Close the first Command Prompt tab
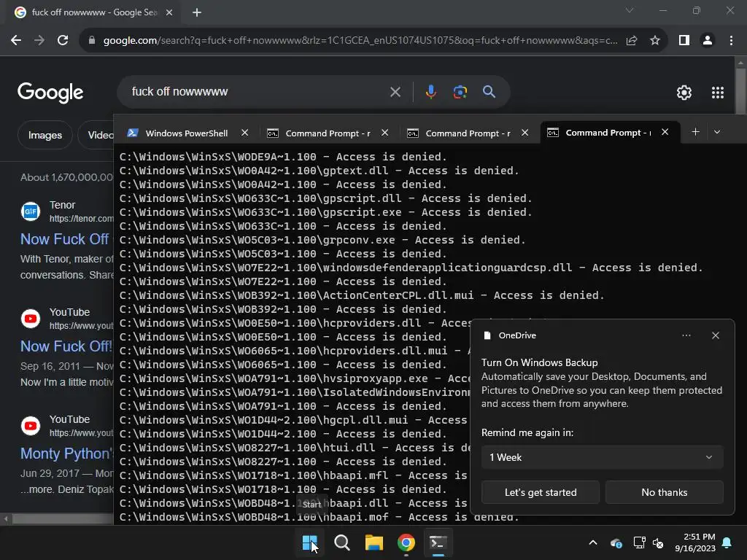This screenshot has height=560, width=747. (x=385, y=133)
